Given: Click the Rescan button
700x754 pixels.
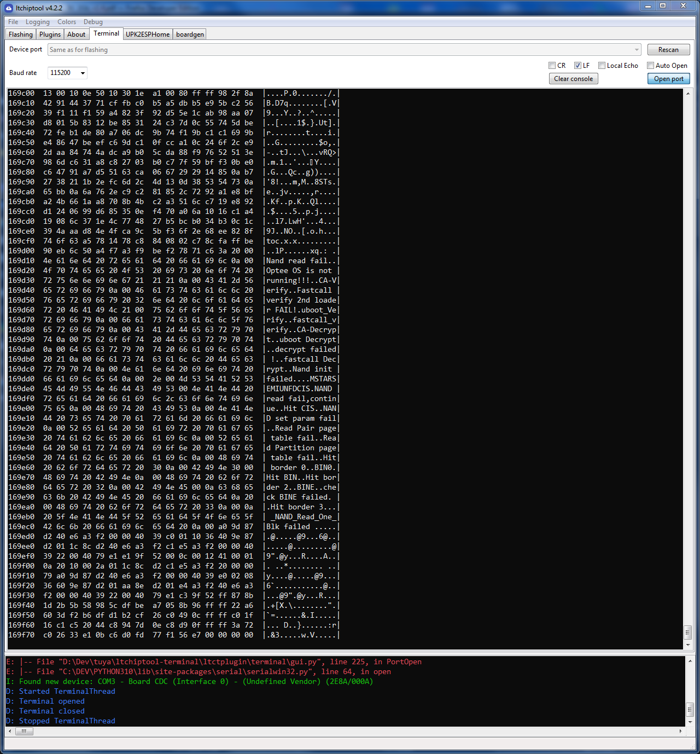Looking at the screenshot, I should pos(668,50).
